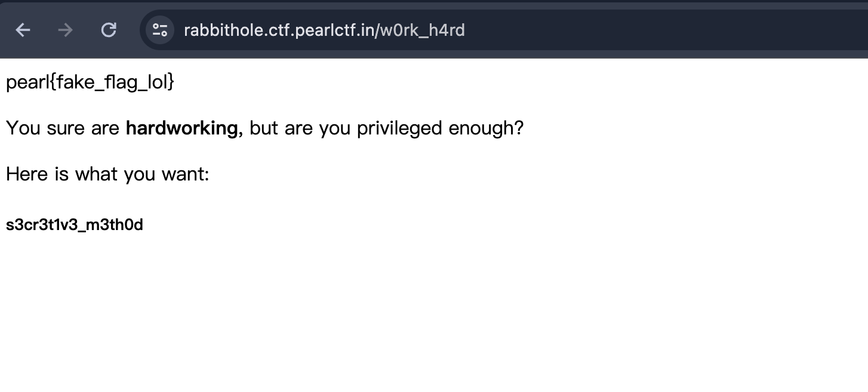
Task: Reload the current page
Action: [x=108, y=30]
